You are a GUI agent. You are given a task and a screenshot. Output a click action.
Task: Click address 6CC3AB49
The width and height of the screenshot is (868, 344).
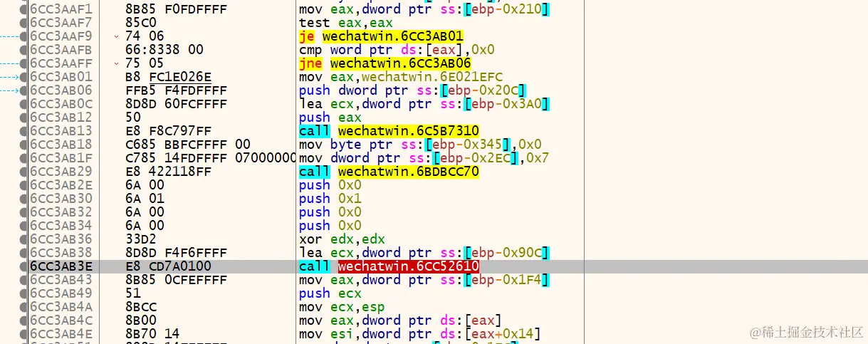pos(61,293)
